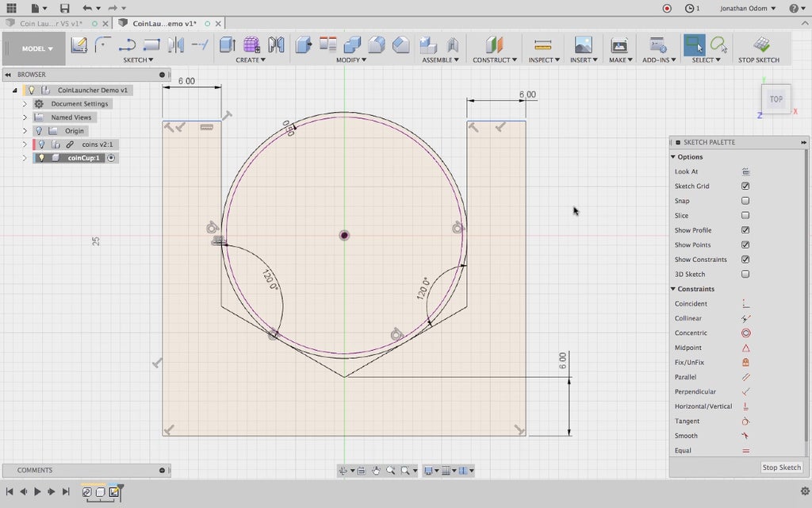Enable the Snap checkbox

pyautogui.click(x=745, y=201)
